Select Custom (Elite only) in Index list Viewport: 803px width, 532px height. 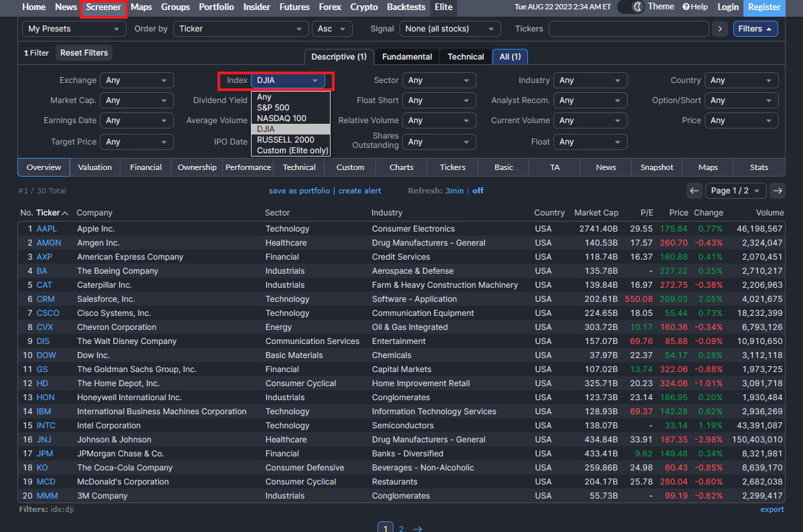point(290,151)
